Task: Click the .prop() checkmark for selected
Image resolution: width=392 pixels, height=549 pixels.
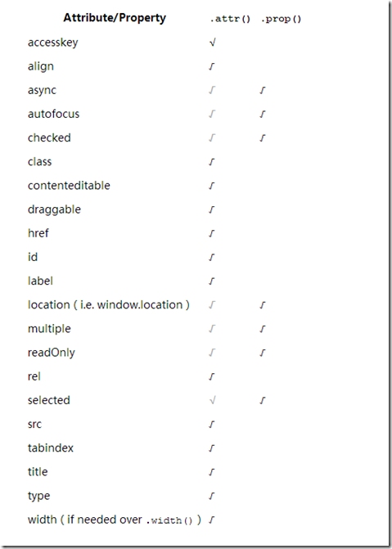Action: coord(263,400)
